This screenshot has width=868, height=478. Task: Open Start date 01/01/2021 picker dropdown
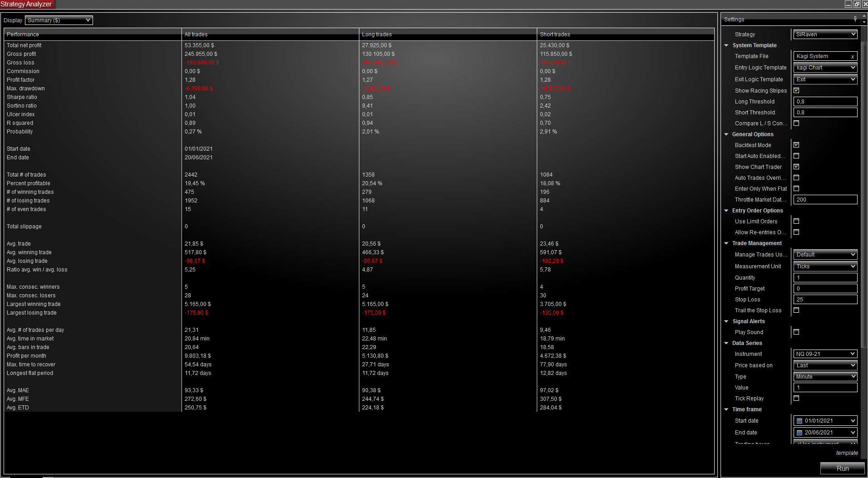click(x=853, y=421)
